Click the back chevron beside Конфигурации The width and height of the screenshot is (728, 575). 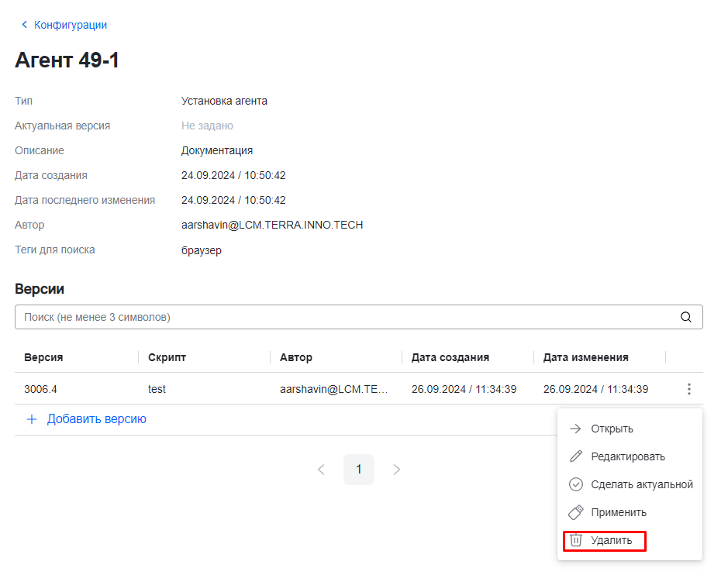click(x=24, y=25)
